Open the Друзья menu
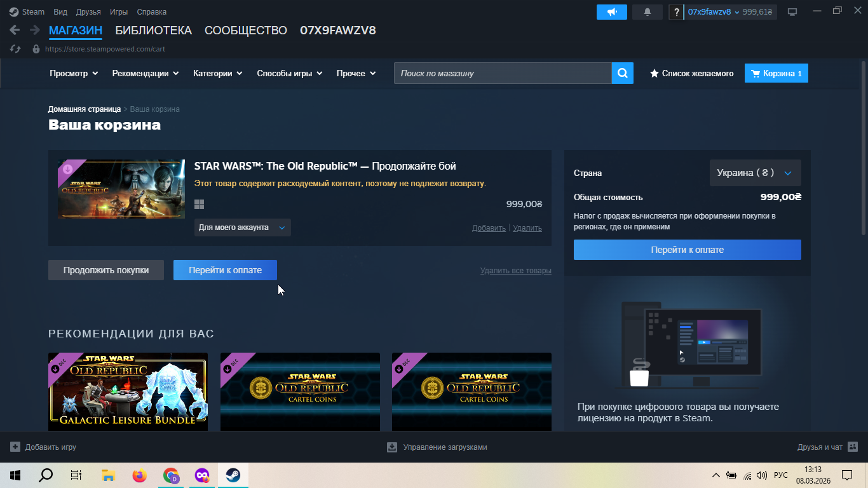The image size is (868, 488). click(x=88, y=12)
